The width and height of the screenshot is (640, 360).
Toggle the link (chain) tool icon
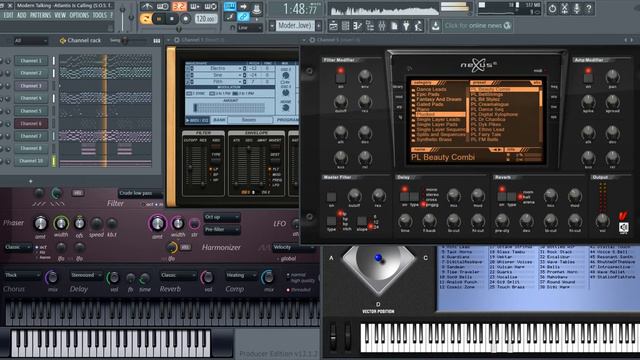243,17
